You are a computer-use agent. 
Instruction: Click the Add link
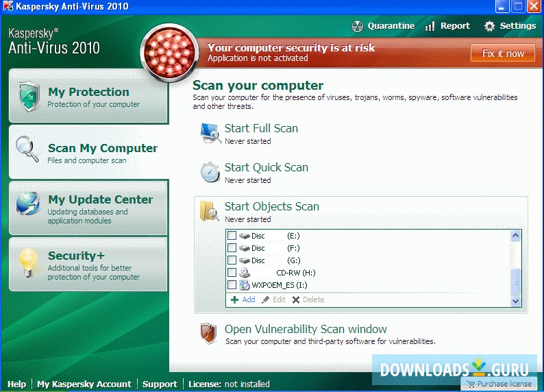(249, 299)
